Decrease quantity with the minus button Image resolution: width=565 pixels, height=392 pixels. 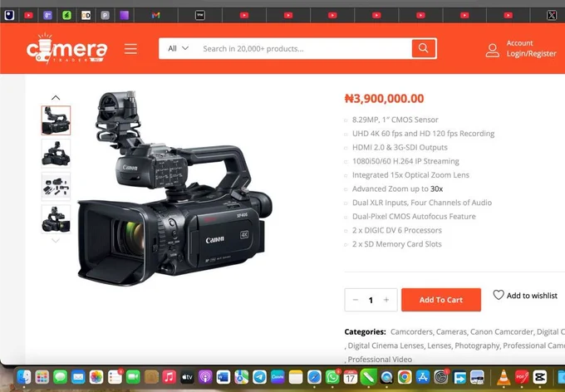pos(356,300)
